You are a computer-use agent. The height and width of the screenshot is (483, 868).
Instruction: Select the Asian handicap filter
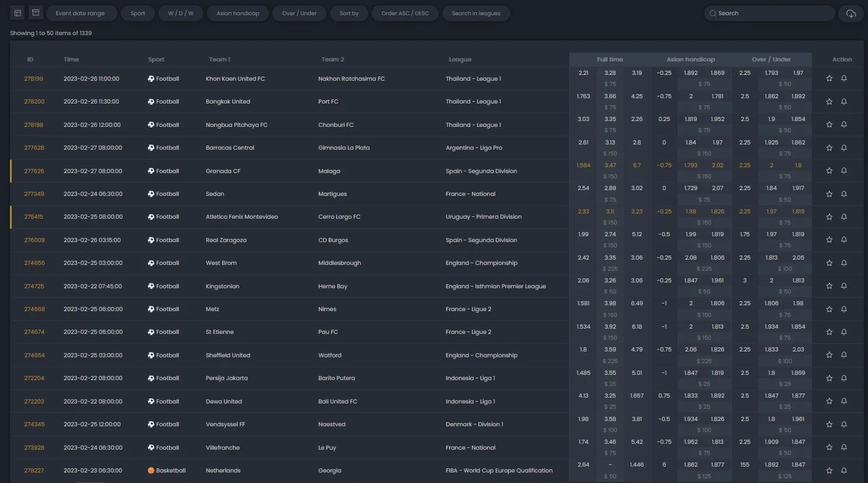(x=238, y=13)
